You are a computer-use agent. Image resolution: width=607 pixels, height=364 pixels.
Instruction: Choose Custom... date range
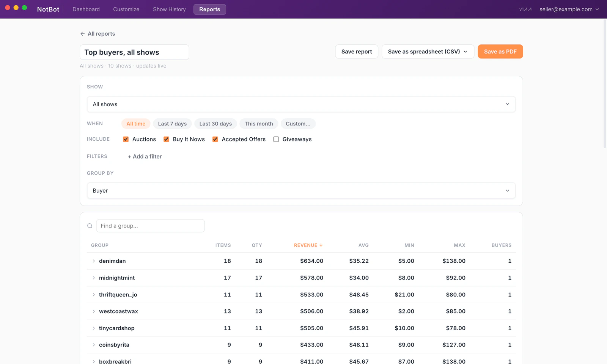(x=298, y=124)
